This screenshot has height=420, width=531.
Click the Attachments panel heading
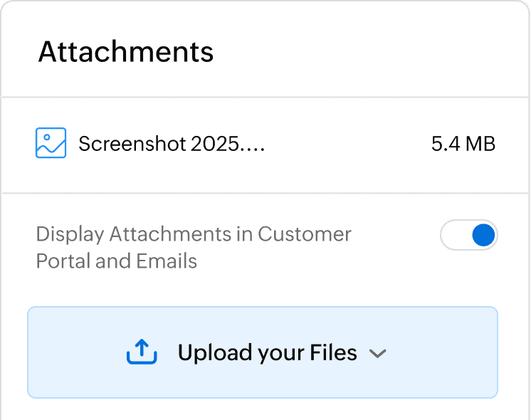126,52
